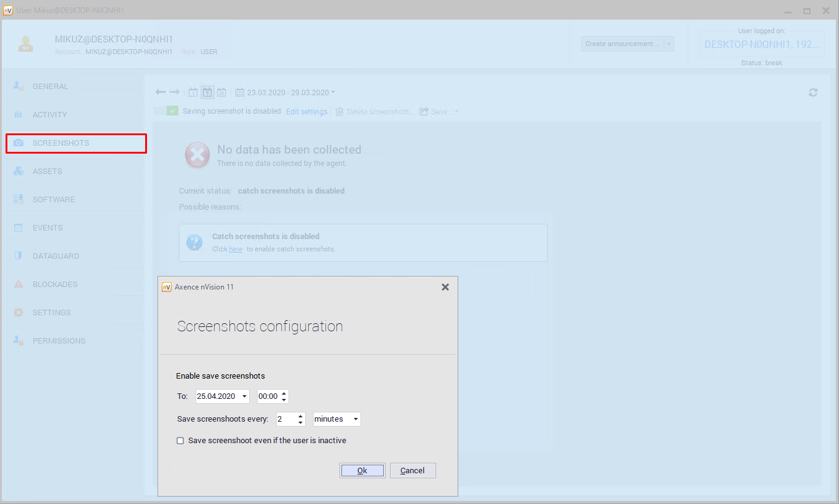Screen dimensions: 839x504
Task: Click the time field showing 00:00
Action: coord(268,397)
